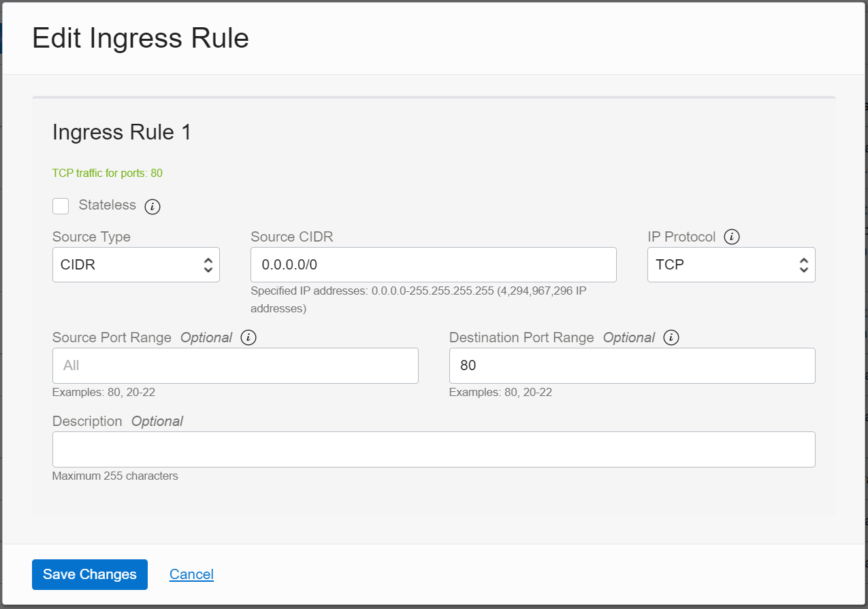
Task: Click the empty Description text area
Action: click(x=434, y=449)
